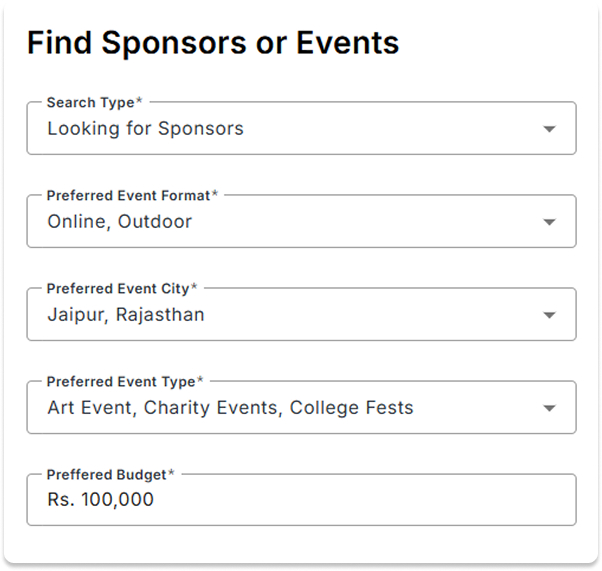Click the asterisk beside Preferred Event City
This screenshot has width=602, height=571.
(x=194, y=288)
